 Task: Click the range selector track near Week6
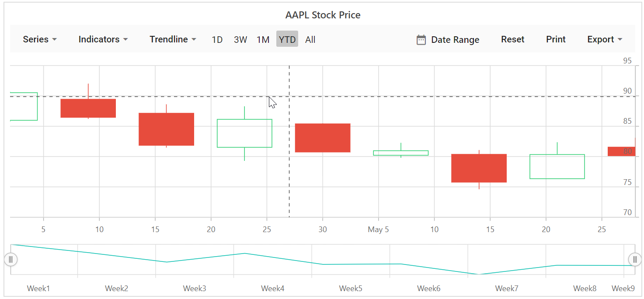428,259
